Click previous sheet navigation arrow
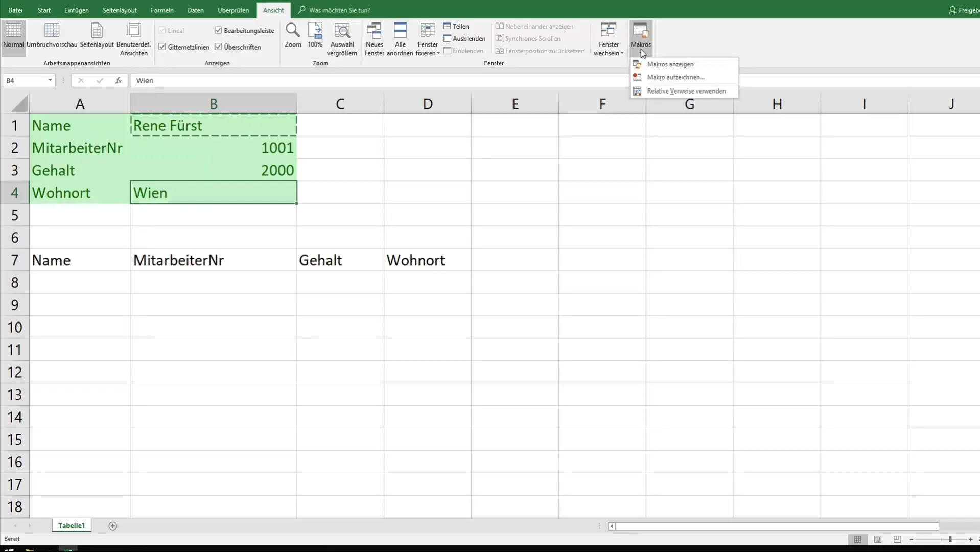The height and width of the screenshot is (552, 980). click(x=15, y=526)
